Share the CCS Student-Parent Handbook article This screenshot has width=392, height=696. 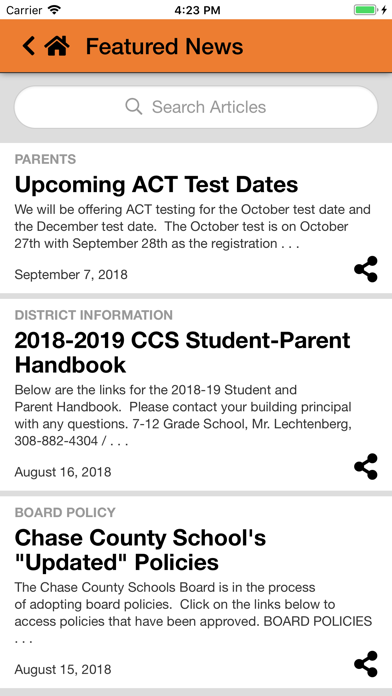tap(366, 467)
